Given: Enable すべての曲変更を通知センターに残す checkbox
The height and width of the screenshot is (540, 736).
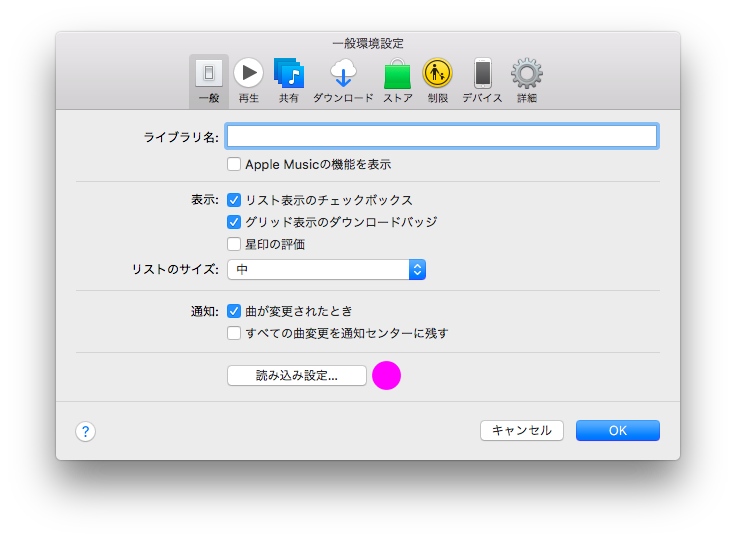Looking at the screenshot, I should [234, 333].
